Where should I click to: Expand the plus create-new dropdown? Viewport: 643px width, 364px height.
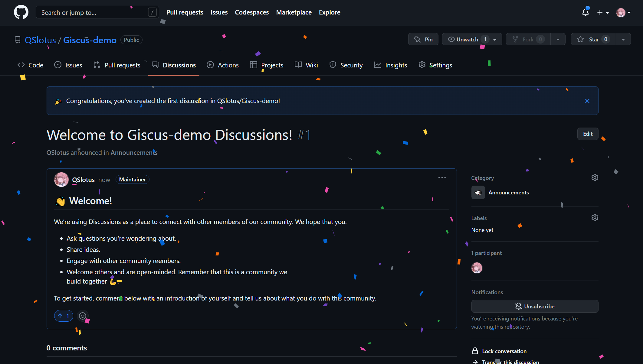point(603,12)
